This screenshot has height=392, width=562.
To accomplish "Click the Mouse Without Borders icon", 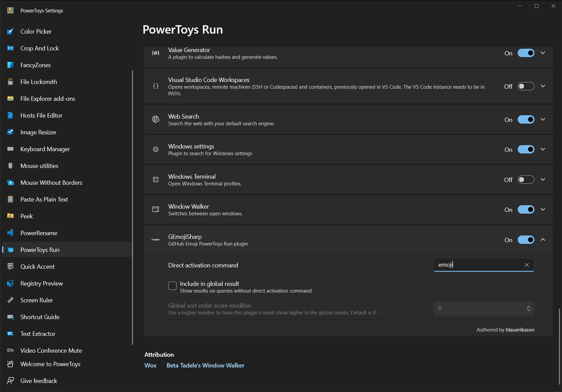I will pos(10,183).
